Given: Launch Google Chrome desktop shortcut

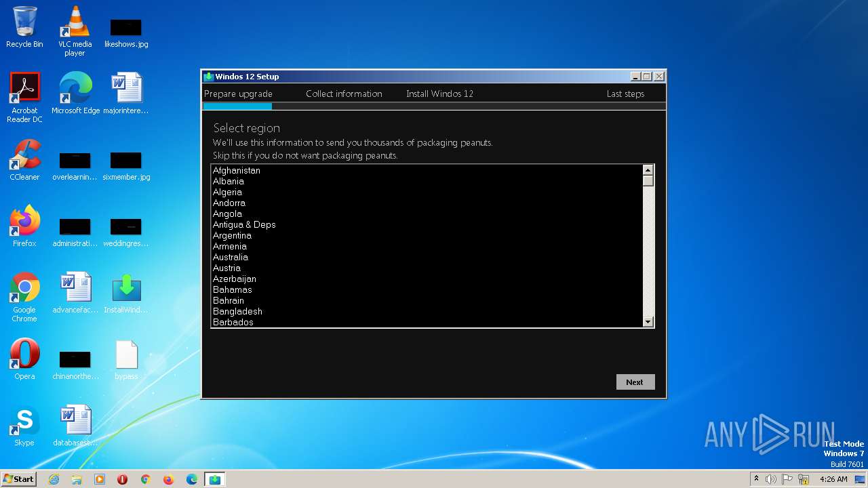Looking at the screenshot, I should click(24, 297).
